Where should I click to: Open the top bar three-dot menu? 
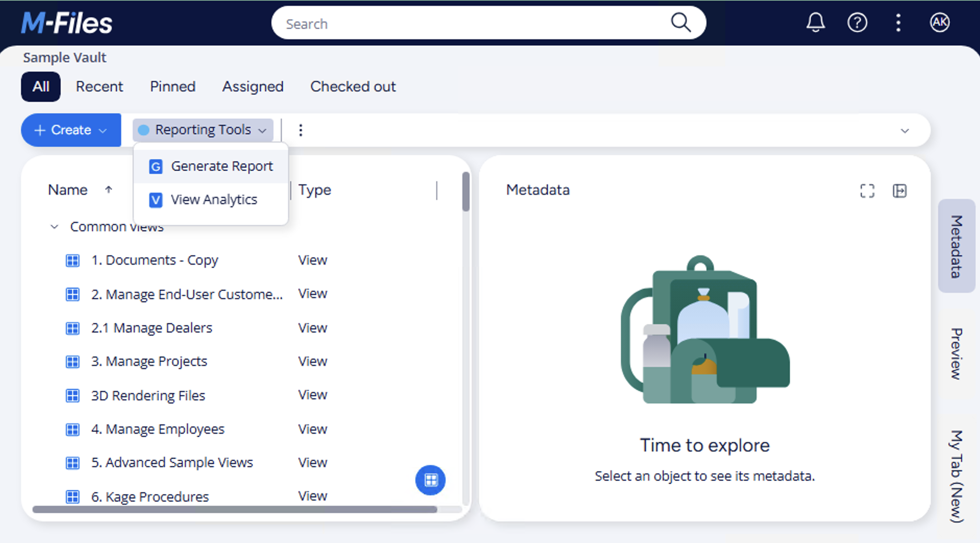point(898,23)
